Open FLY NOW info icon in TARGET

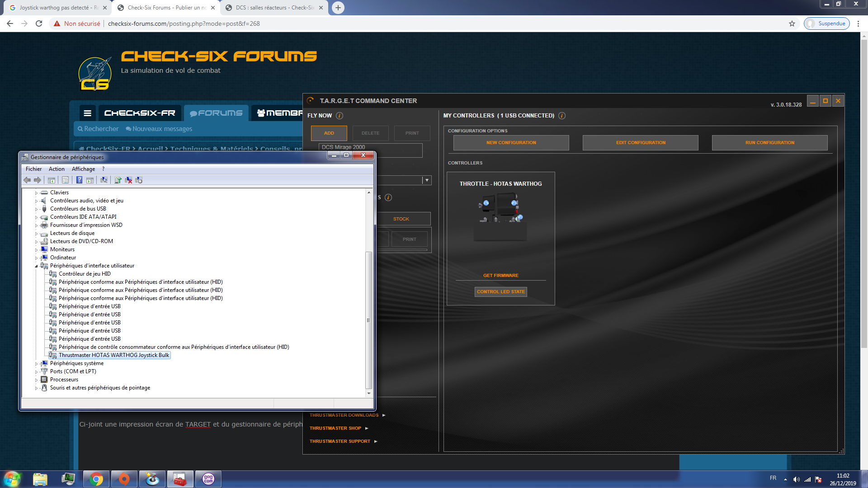point(340,116)
